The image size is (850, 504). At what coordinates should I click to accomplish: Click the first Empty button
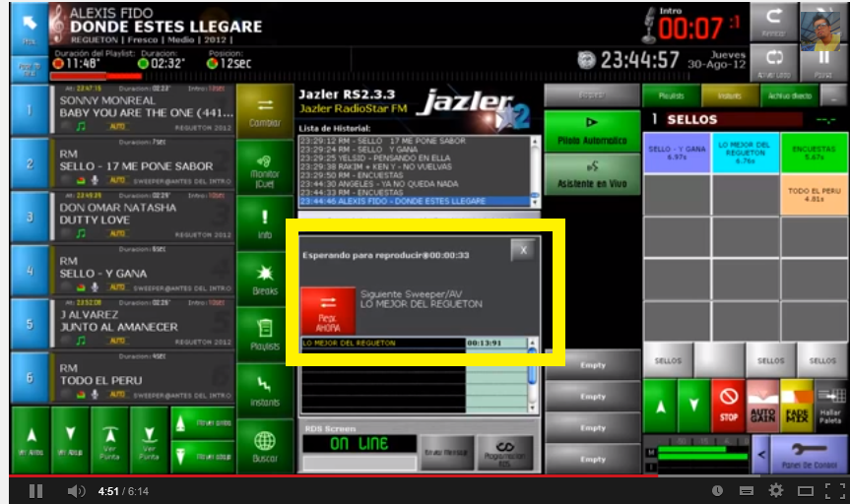(593, 365)
